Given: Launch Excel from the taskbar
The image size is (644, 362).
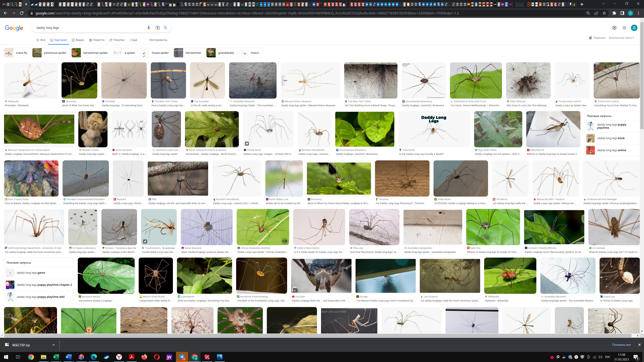Looking at the screenshot, I should point(56,357).
